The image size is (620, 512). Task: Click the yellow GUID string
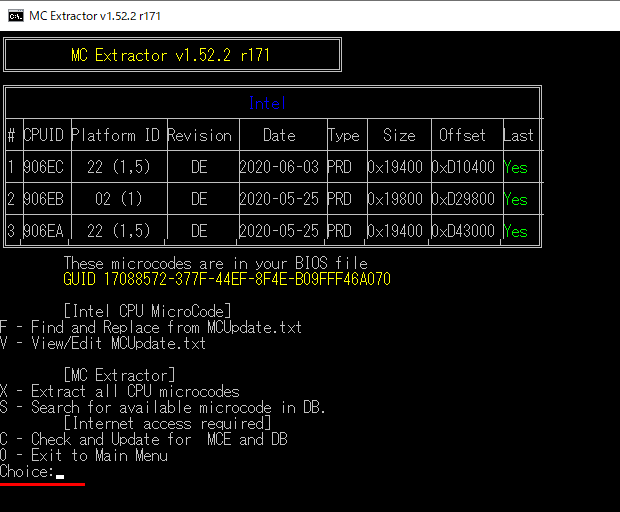[226, 279]
